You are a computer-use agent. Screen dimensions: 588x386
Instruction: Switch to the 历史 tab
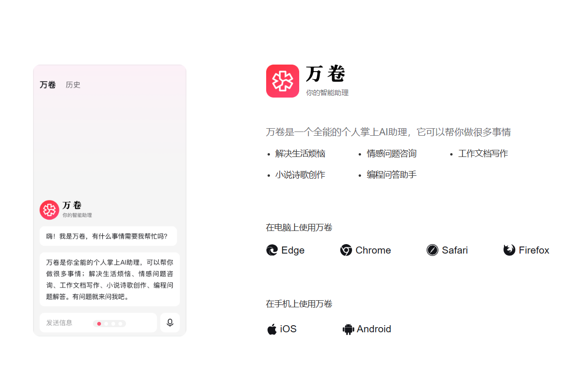[x=73, y=85]
